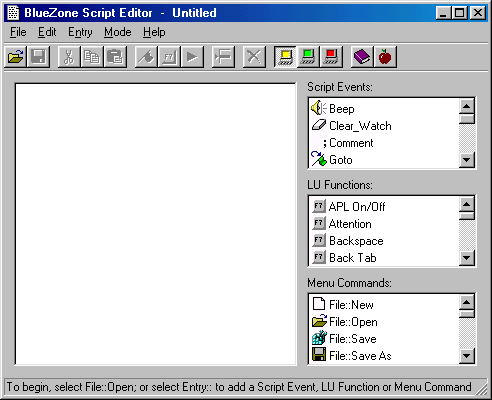This screenshot has height=400, width=492.
Task: Click the Delete X toolbar icon
Action: tap(254, 57)
